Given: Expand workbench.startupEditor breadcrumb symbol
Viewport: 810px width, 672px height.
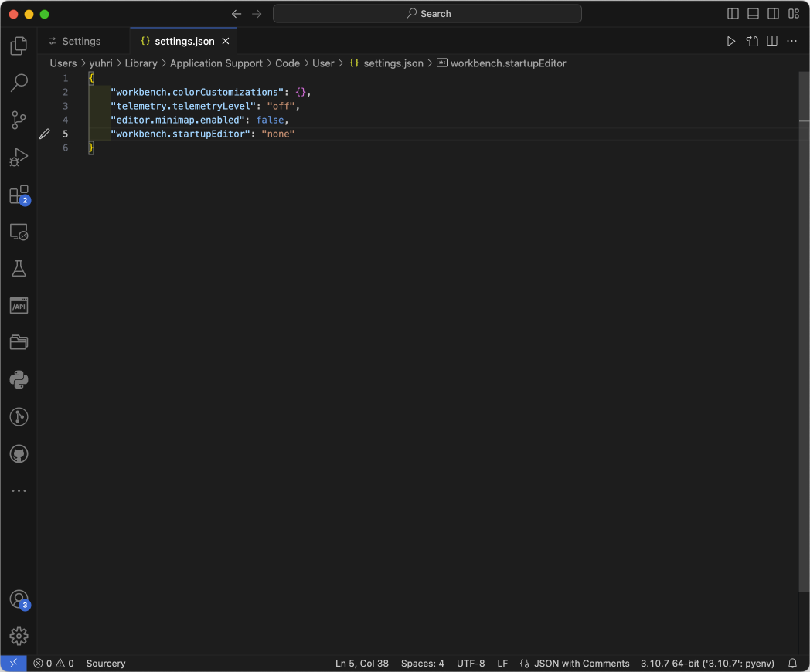Looking at the screenshot, I should pyautogui.click(x=502, y=63).
